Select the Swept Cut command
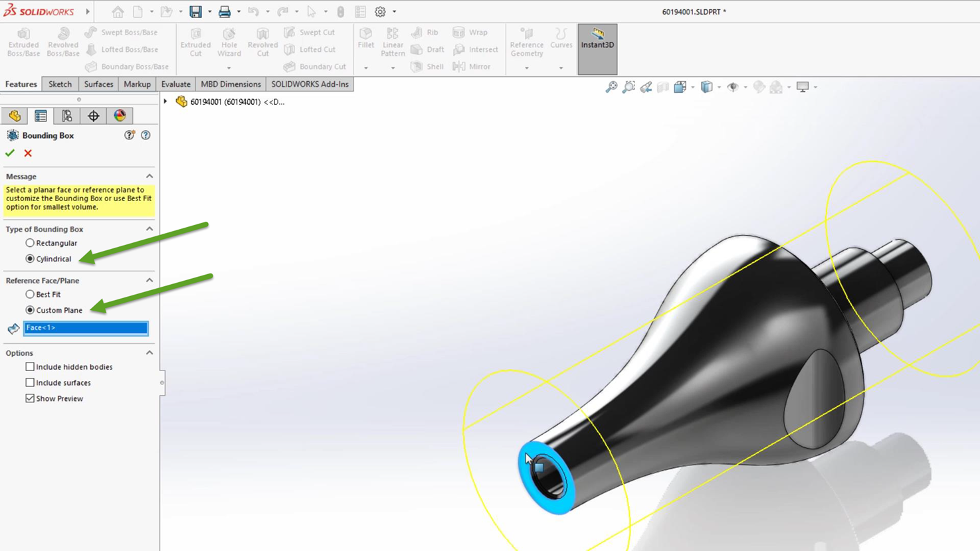The height and width of the screenshot is (551, 980). (309, 32)
